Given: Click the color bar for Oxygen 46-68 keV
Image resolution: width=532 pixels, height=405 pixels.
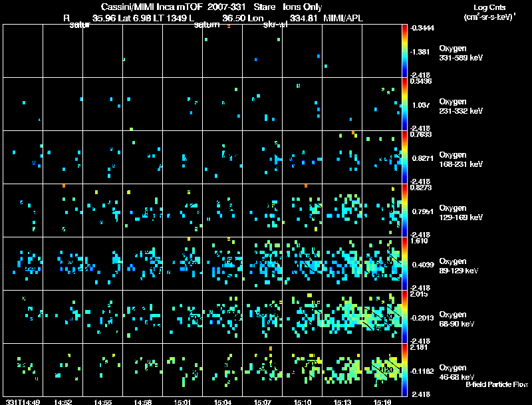Looking at the screenshot, I should 405,370.
